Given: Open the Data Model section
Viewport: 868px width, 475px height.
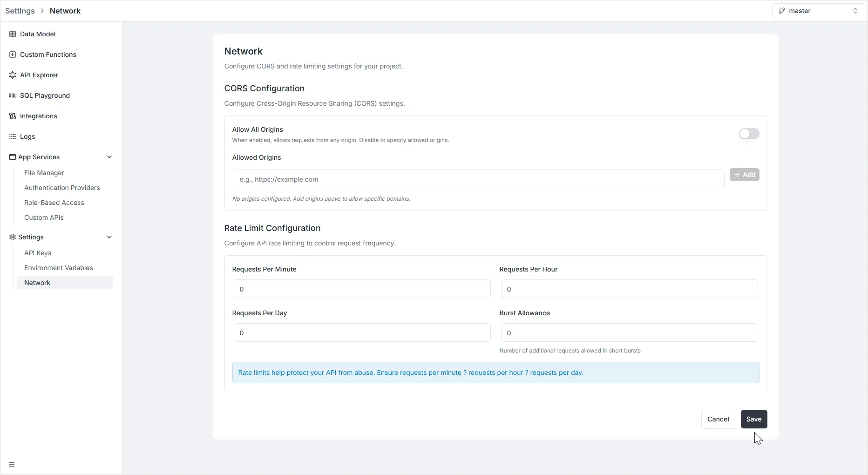Looking at the screenshot, I should (x=38, y=34).
